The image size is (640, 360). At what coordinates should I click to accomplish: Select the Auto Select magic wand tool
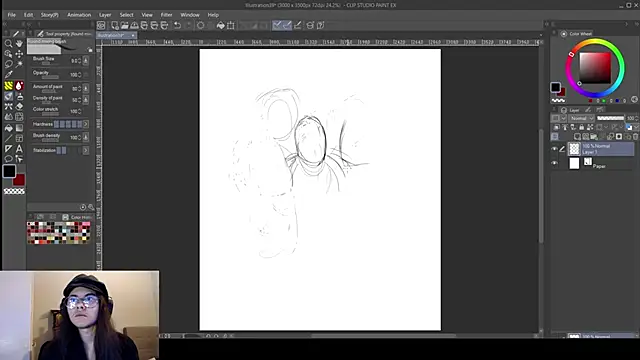coord(19,64)
